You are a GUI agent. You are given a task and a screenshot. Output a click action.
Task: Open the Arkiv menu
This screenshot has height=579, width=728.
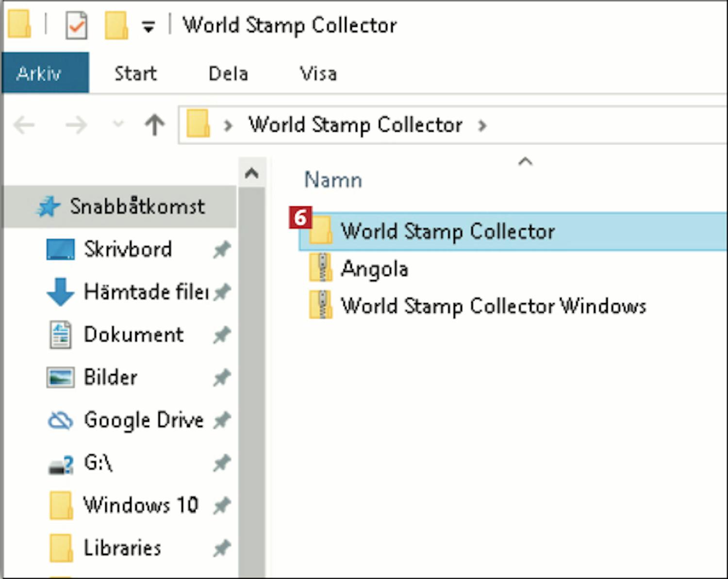(46, 73)
